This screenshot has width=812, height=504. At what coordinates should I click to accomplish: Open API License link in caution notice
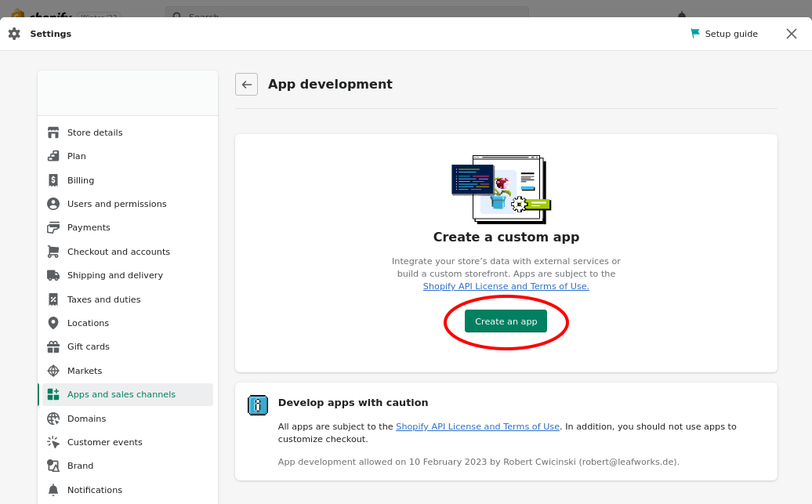[477, 426]
